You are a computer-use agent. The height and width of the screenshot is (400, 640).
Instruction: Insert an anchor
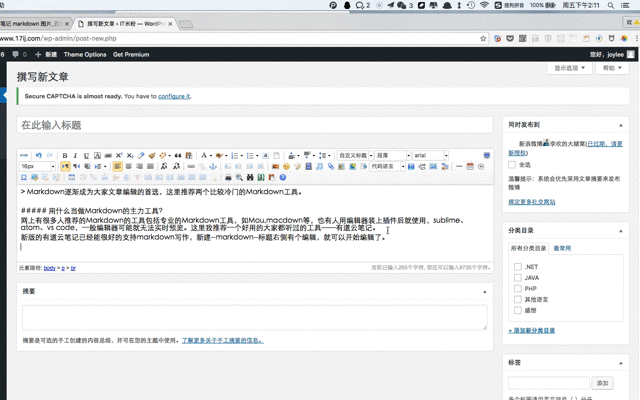click(x=213, y=167)
